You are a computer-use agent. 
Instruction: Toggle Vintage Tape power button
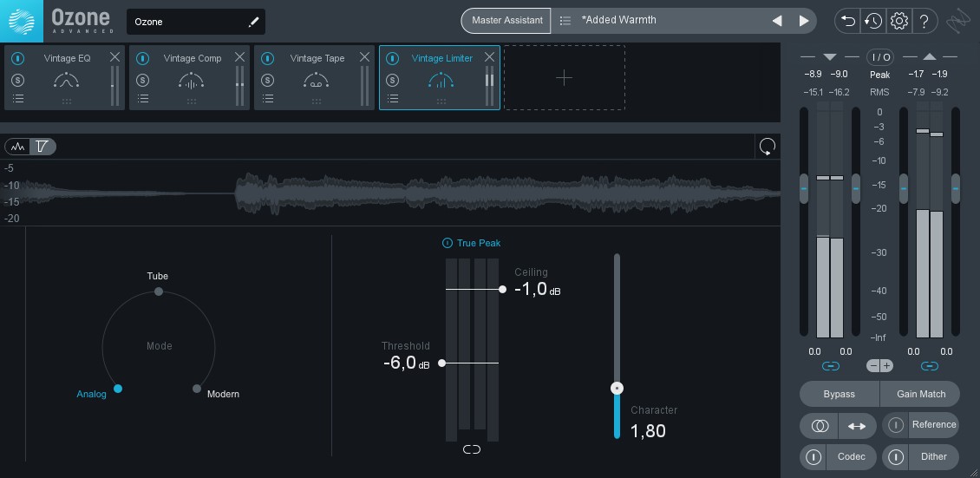click(267, 58)
